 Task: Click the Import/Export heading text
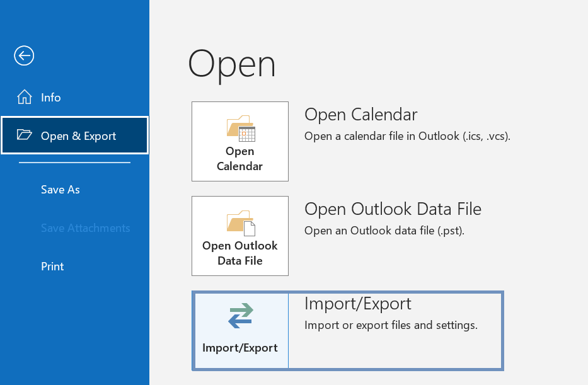pos(357,303)
